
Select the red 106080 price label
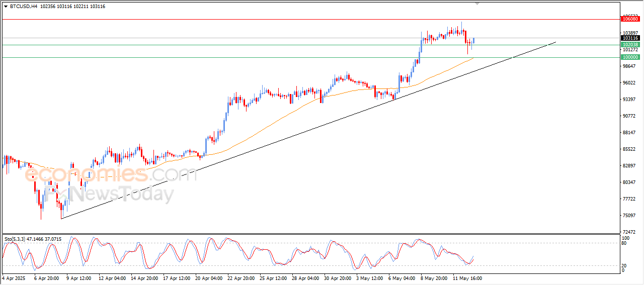pyautogui.click(x=630, y=19)
